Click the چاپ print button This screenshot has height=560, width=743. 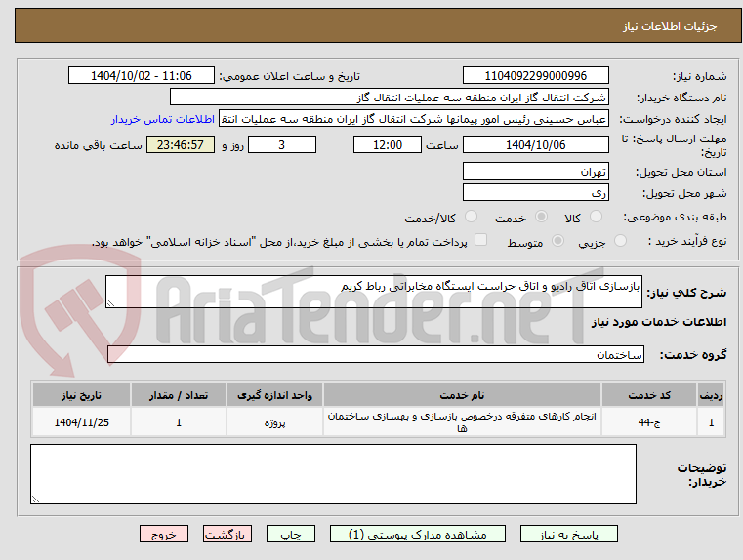291,534
